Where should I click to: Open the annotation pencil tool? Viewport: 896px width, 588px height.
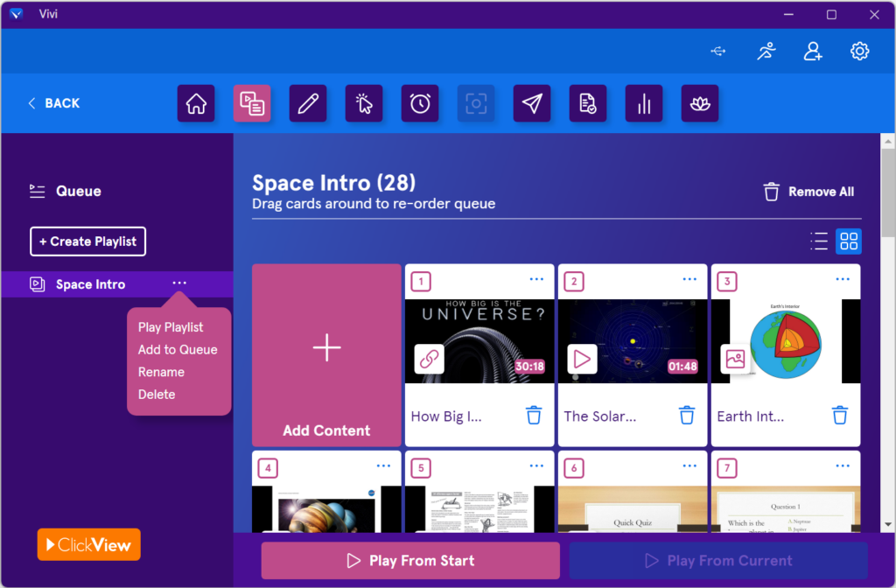point(308,103)
